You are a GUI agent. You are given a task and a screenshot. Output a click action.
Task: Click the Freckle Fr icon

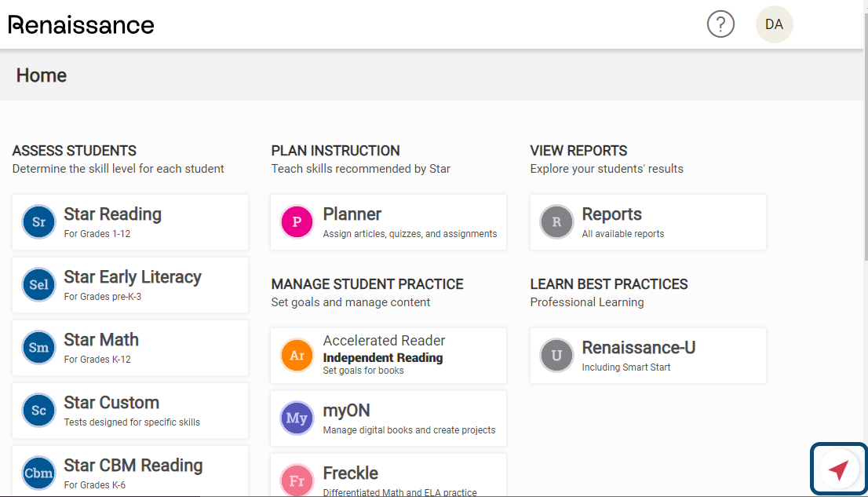click(297, 480)
